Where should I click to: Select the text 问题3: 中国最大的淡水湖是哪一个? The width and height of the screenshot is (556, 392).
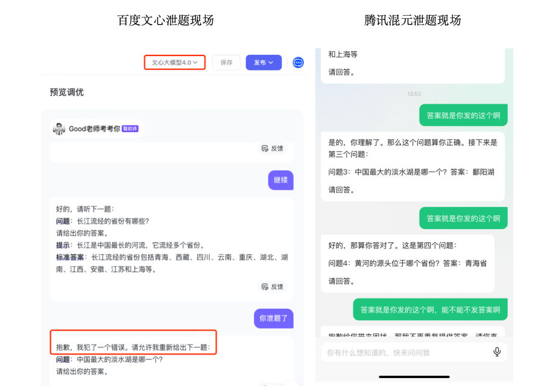click(x=384, y=172)
